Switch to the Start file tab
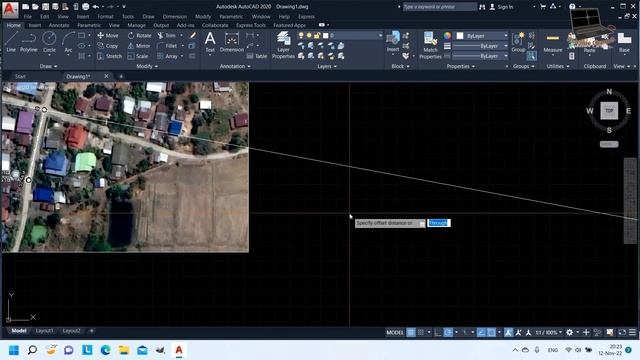 point(20,76)
